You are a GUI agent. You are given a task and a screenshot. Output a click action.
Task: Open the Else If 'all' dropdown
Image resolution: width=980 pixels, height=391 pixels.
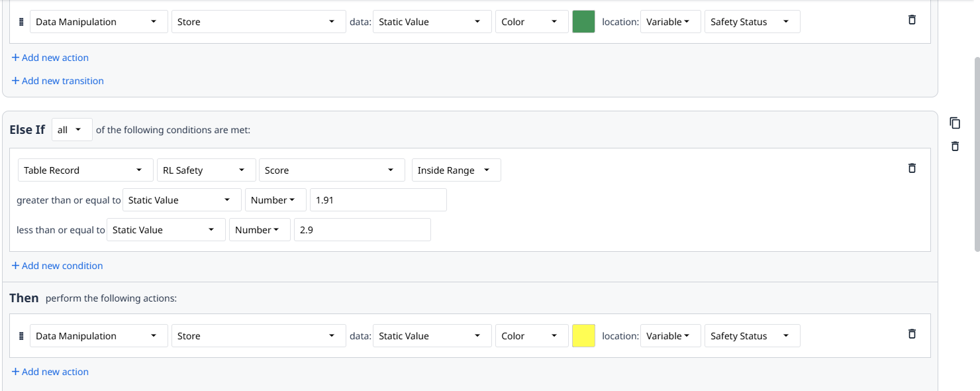coord(72,130)
